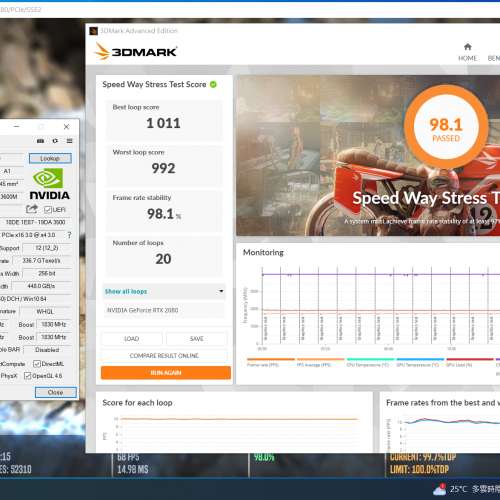Toggle the OpenGL 4.6 checkbox in GPU-Z
The height and width of the screenshot is (500, 500).
pyautogui.click(x=28, y=376)
